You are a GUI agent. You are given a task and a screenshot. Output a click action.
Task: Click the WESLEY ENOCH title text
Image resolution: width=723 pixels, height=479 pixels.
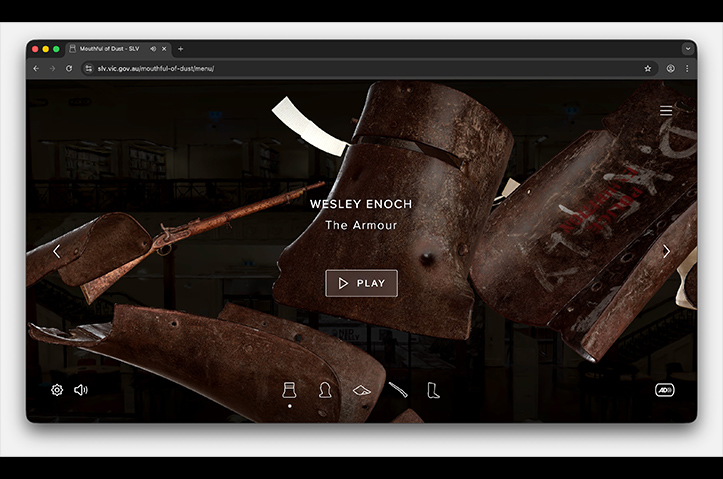click(x=361, y=204)
